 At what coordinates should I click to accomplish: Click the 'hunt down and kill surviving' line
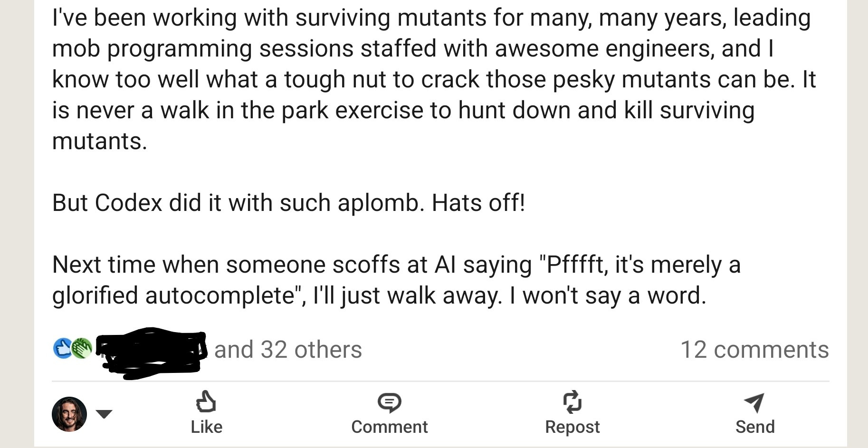pos(403,111)
